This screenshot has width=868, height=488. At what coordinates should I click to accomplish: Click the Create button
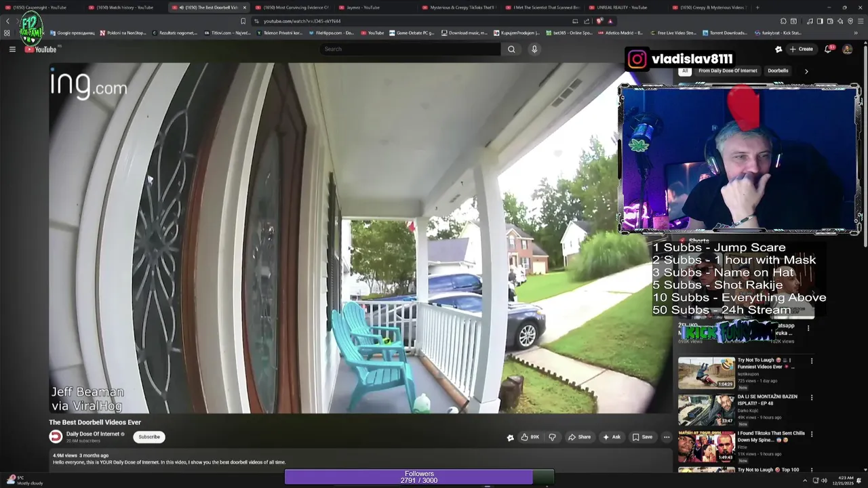pos(801,49)
